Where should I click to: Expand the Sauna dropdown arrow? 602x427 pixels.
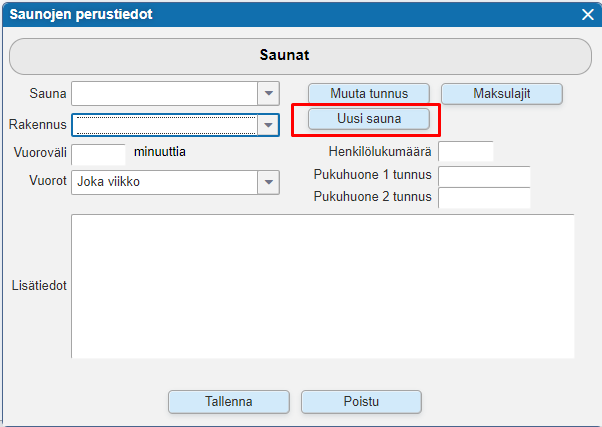tap(268, 93)
